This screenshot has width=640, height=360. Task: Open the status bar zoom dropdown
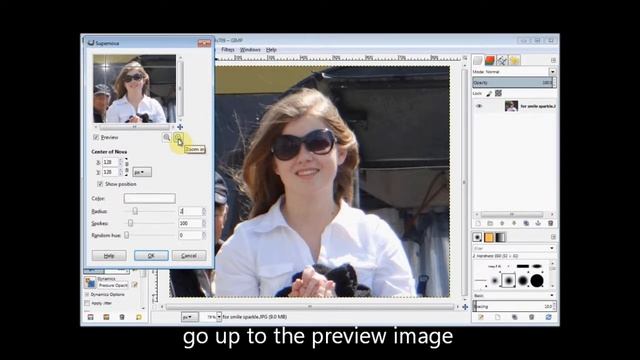(219, 317)
